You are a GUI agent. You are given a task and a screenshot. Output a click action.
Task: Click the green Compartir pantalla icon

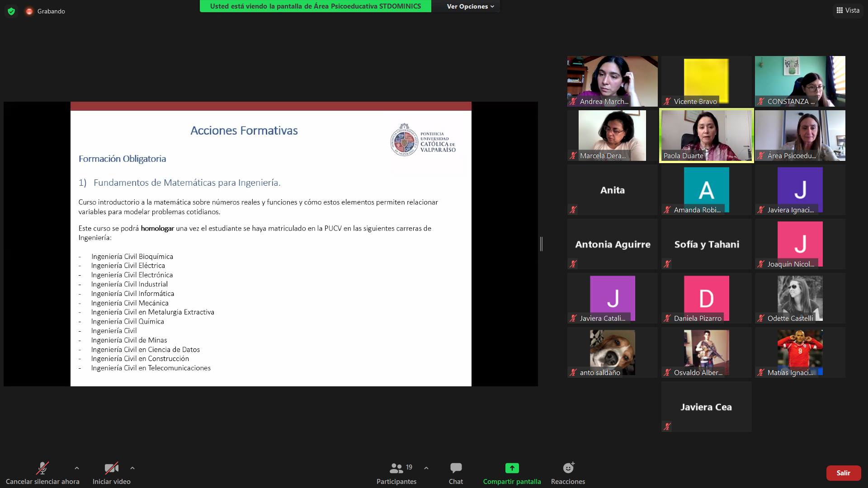[x=512, y=468]
